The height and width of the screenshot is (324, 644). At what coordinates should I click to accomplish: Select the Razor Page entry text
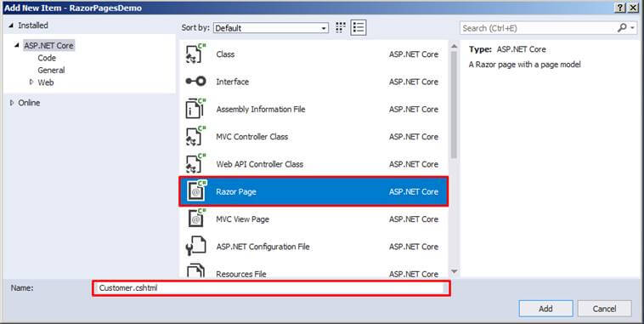point(236,191)
